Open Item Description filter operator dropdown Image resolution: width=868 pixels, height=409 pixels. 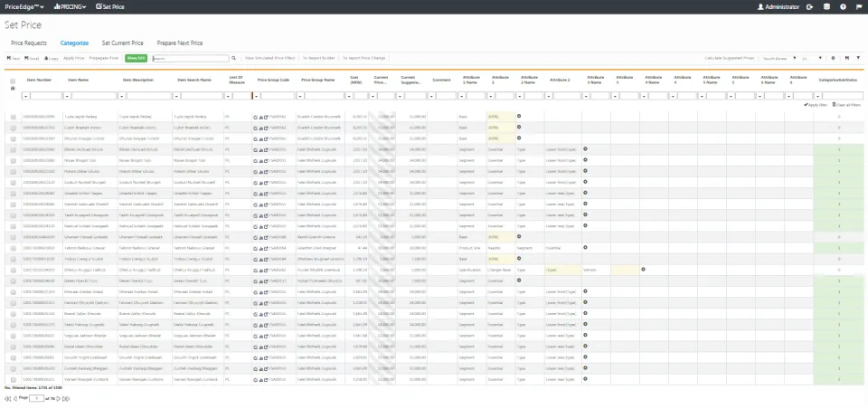[122, 96]
